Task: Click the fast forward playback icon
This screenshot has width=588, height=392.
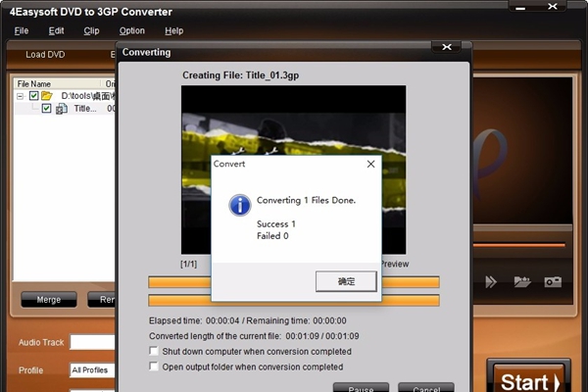Action: point(491,281)
